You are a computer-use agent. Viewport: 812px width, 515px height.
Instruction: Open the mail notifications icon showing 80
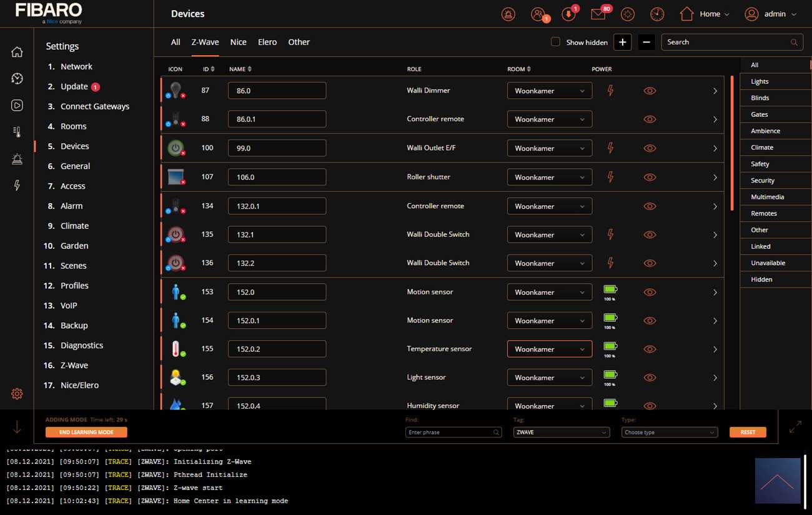click(598, 14)
